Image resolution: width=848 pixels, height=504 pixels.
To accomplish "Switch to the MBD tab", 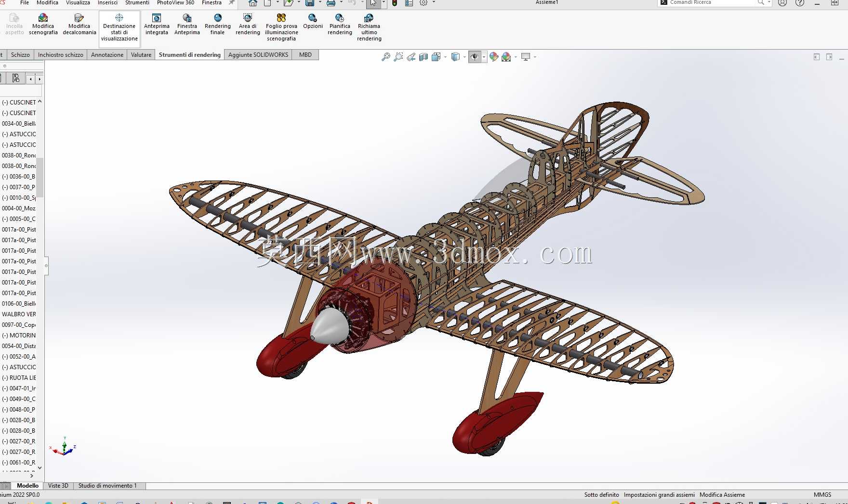I will click(x=305, y=55).
